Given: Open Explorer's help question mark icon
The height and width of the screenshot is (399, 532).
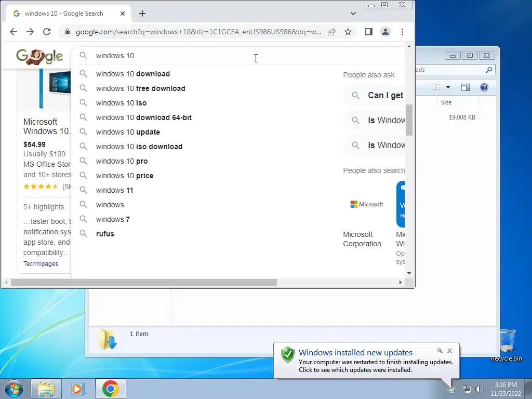Looking at the screenshot, I should 484,87.
